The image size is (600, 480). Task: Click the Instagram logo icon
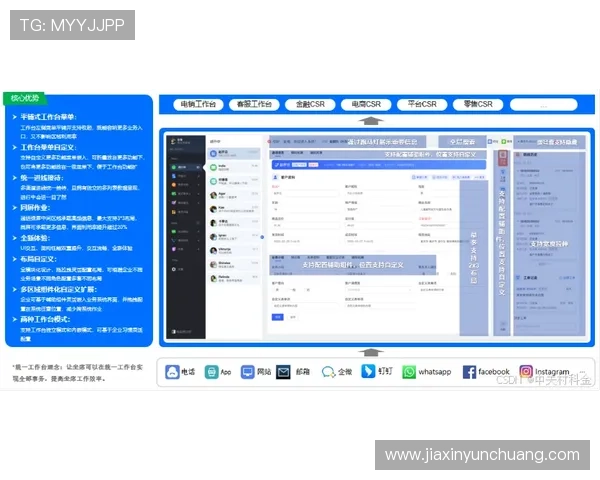coord(526,371)
